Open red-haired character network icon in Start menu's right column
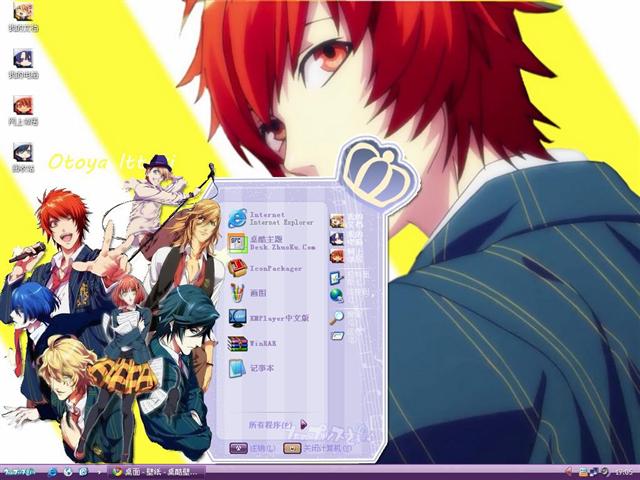The height and width of the screenshot is (480, 640). tap(337, 257)
